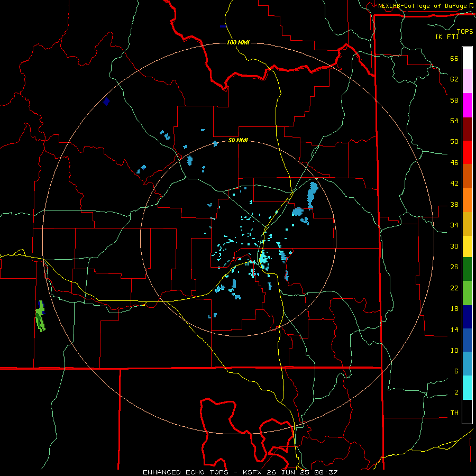
Task: Select the yellow legend swatch
Action: coord(467,246)
